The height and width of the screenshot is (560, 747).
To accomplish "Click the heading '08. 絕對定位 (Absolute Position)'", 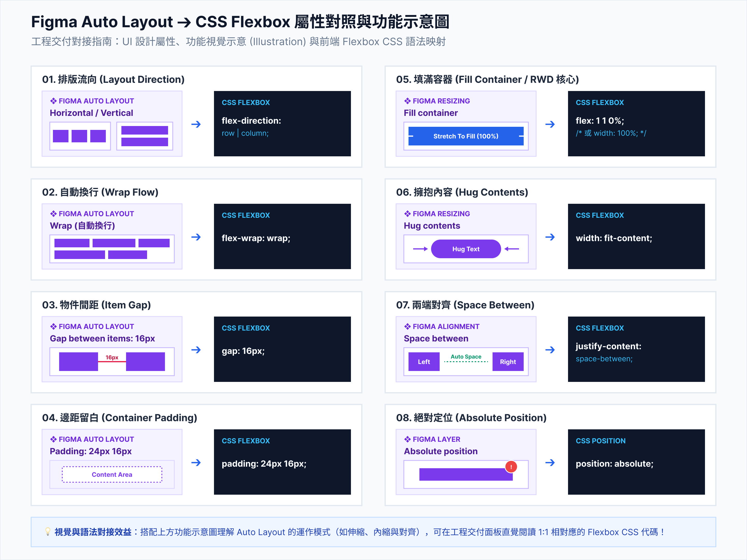I will tap(472, 418).
